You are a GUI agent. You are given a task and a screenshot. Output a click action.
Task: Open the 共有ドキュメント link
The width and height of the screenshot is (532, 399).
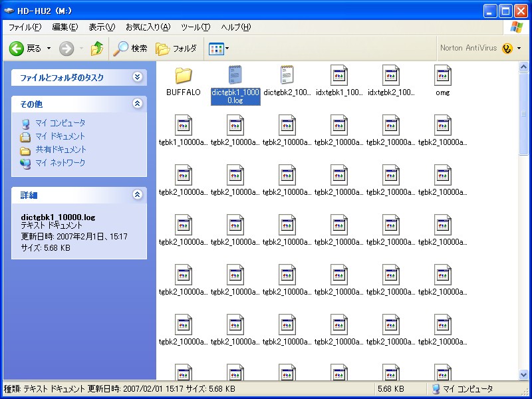click(61, 150)
